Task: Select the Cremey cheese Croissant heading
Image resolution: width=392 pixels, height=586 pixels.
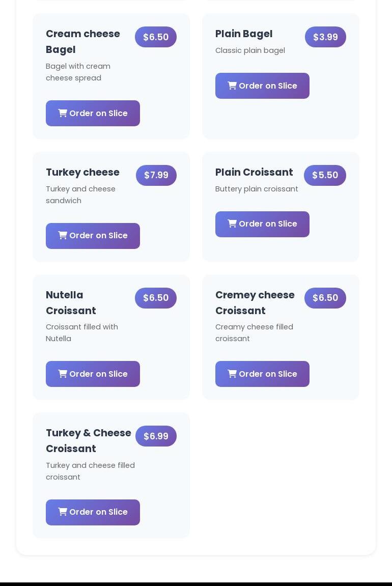Action: coord(255,303)
